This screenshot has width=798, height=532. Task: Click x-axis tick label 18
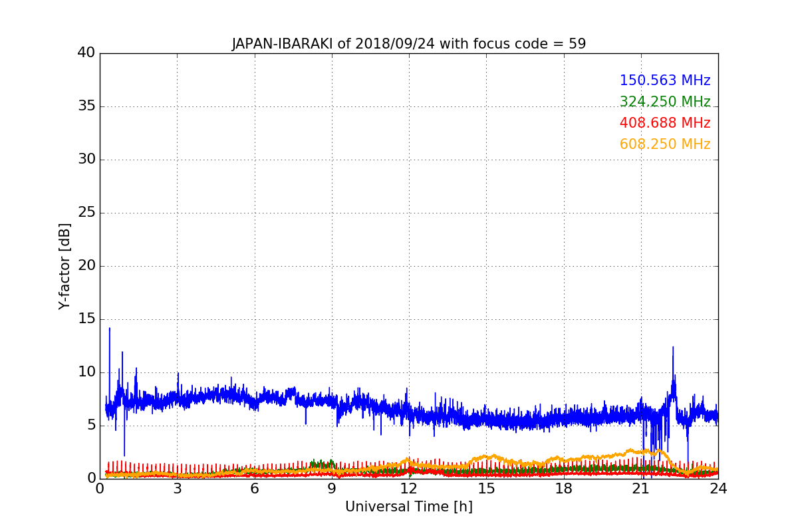click(x=564, y=488)
